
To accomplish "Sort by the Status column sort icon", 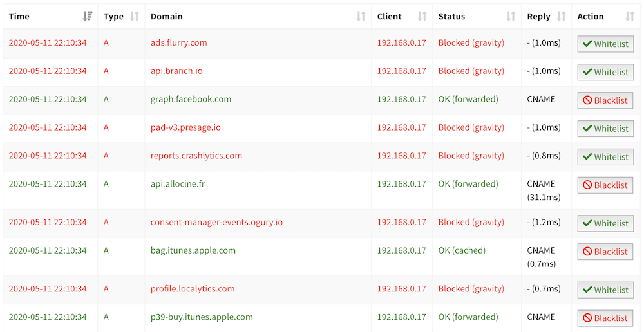I will pyautogui.click(x=511, y=17).
